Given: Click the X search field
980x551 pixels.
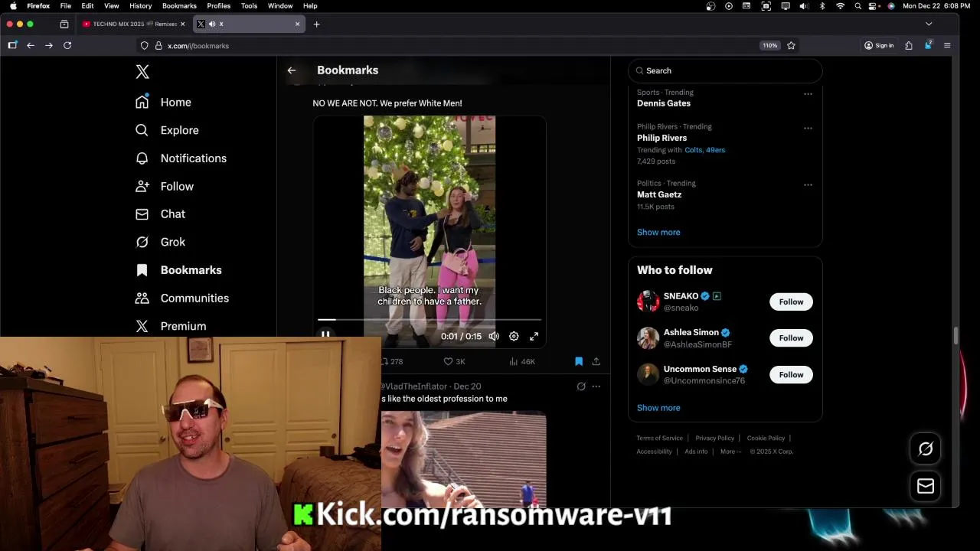Looking at the screenshot, I should point(725,70).
